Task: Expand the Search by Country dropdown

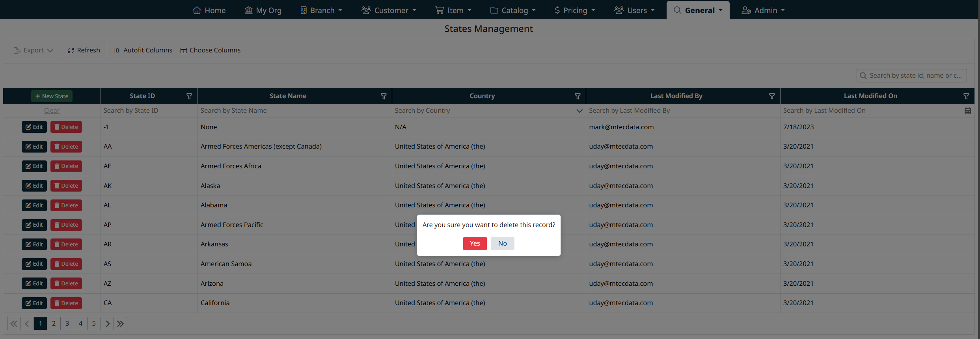Action: coord(579,111)
